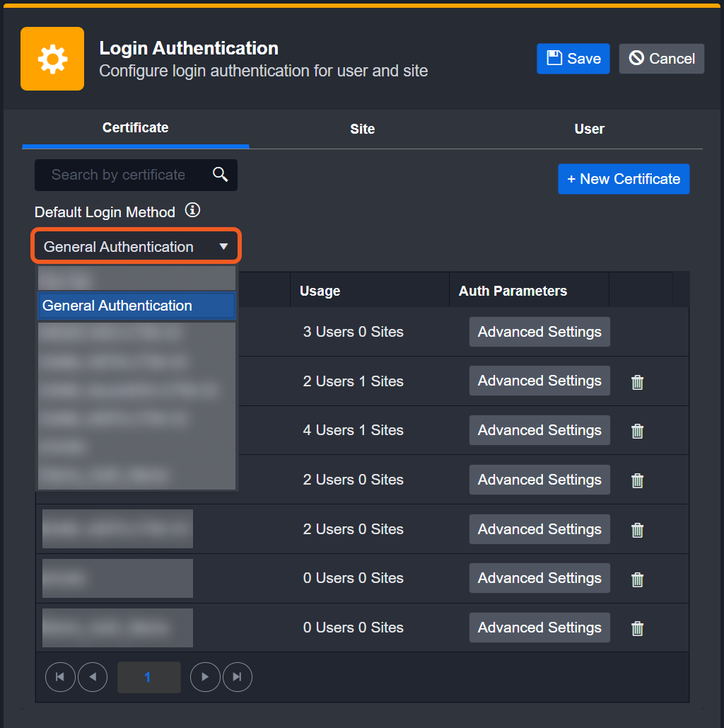Save the login authentication settings

(573, 59)
